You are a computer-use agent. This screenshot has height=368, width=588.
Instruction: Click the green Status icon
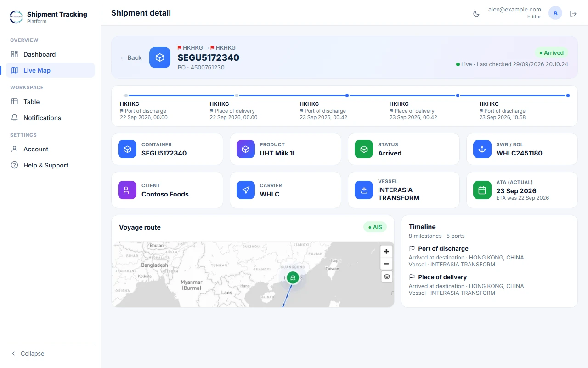364,149
